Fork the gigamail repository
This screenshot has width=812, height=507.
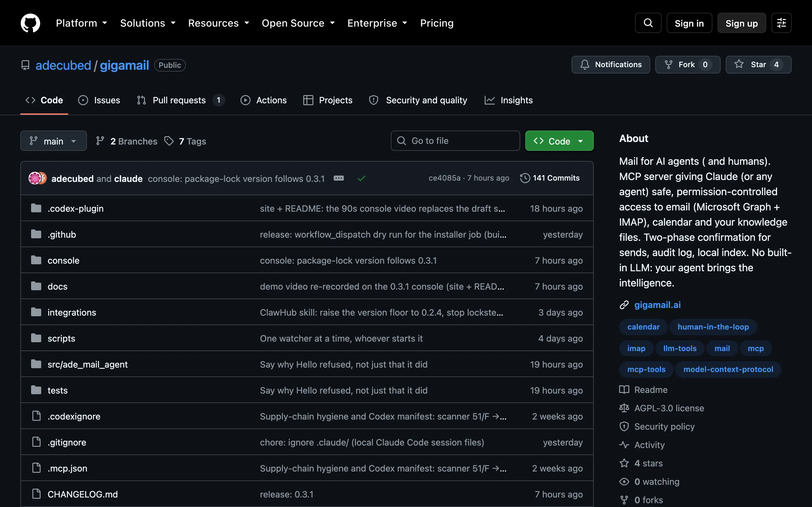tap(688, 64)
